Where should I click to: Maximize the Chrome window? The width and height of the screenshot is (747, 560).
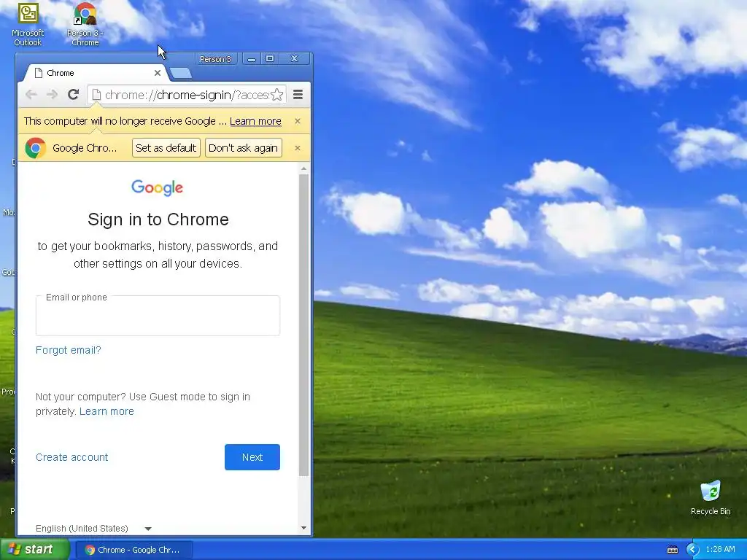[x=270, y=59]
